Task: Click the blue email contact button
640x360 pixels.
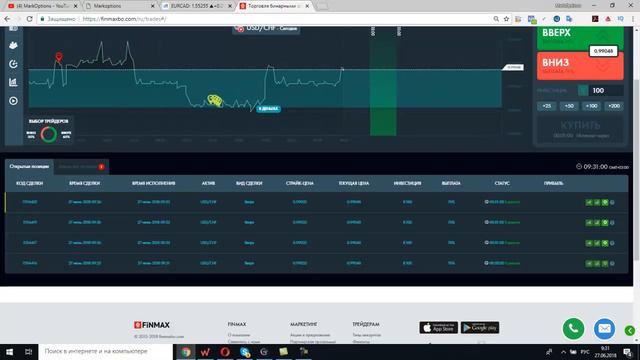Action: [604, 329]
